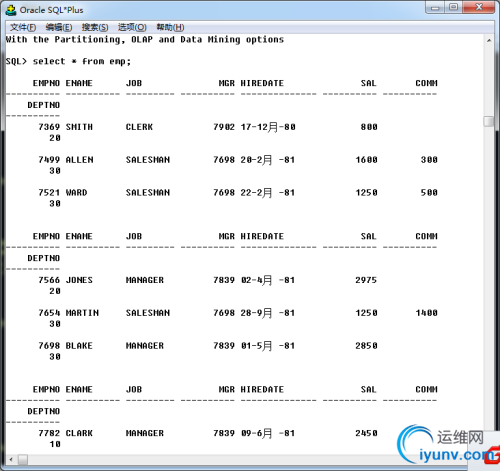Click SMITH's manager number 7902
The width and height of the screenshot is (500, 471).
click(224, 127)
